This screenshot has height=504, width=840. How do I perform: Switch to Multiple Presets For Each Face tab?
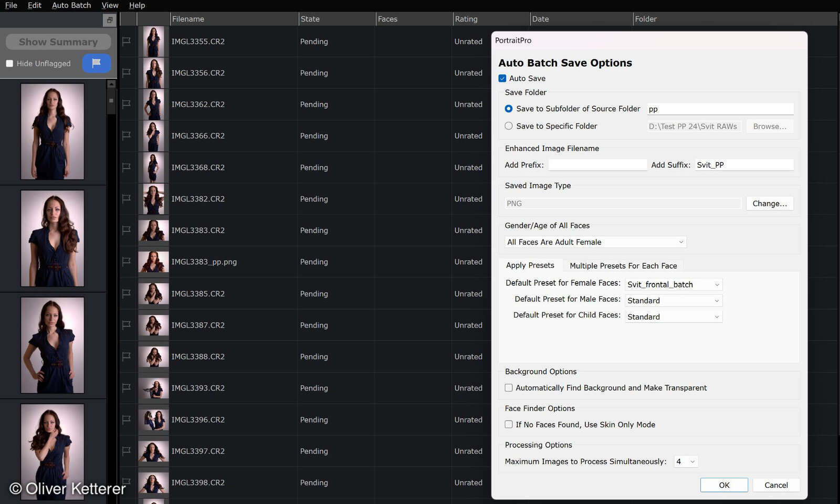(623, 266)
